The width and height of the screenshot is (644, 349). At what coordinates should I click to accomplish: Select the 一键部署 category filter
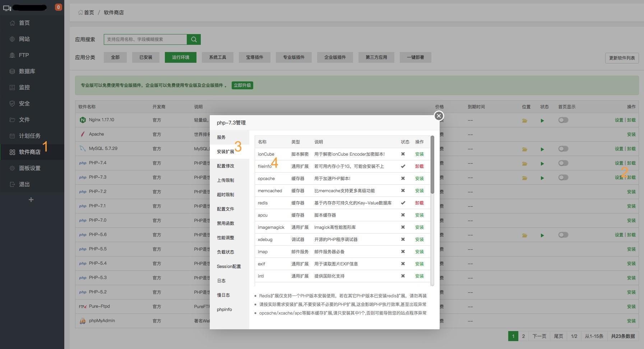click(416, 57)
